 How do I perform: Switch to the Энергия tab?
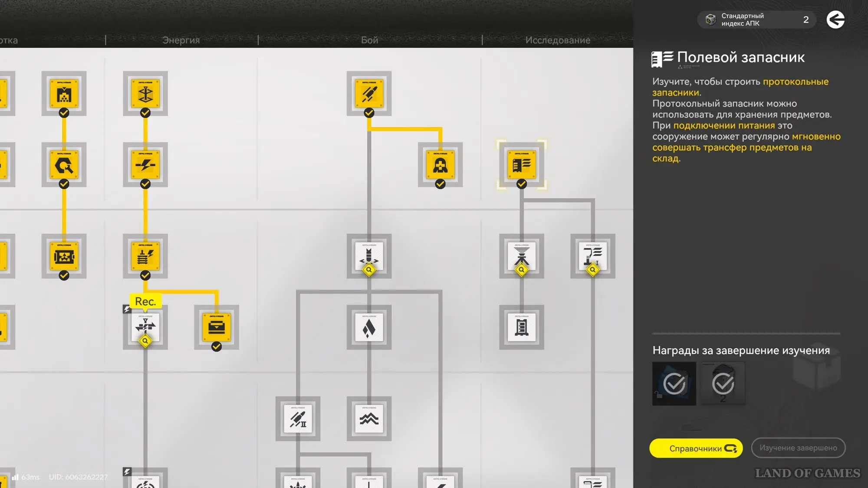coord(181,40)
